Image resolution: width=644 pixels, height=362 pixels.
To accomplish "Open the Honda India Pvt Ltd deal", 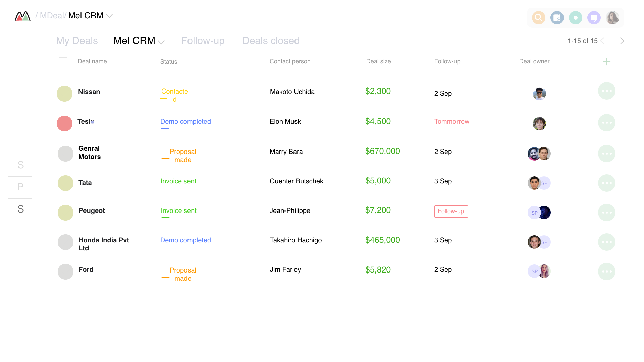I will [x=104, y=244].
